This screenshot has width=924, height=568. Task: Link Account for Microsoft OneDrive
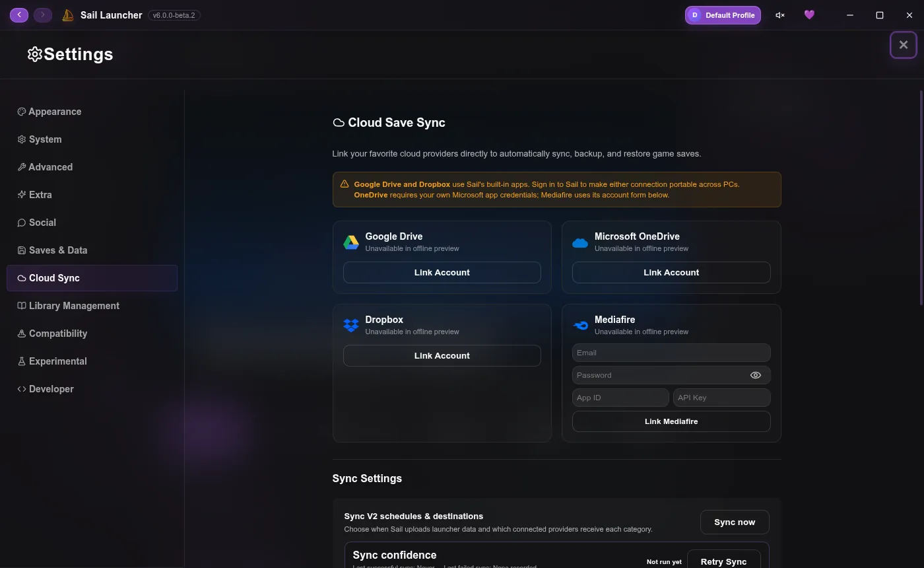[671, 272]
